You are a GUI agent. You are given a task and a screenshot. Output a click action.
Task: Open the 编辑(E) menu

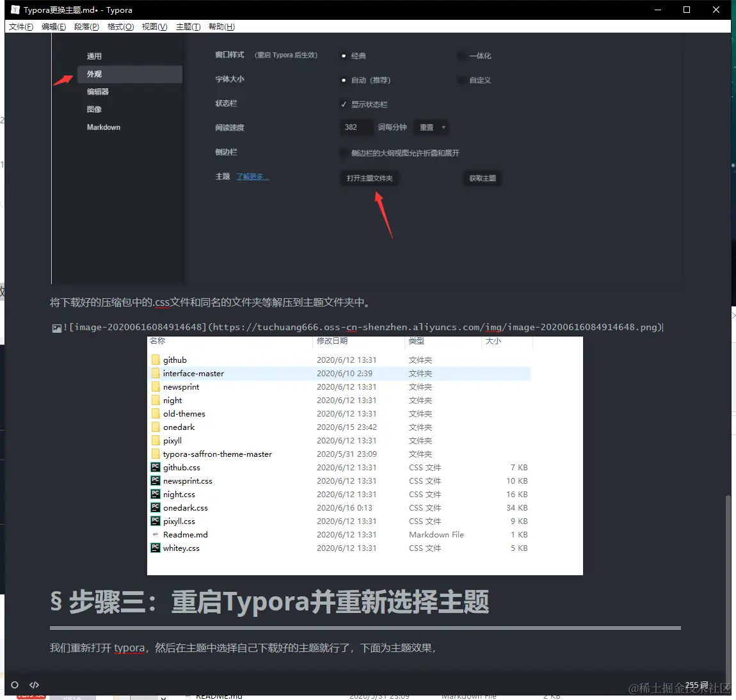click(54, 27)
